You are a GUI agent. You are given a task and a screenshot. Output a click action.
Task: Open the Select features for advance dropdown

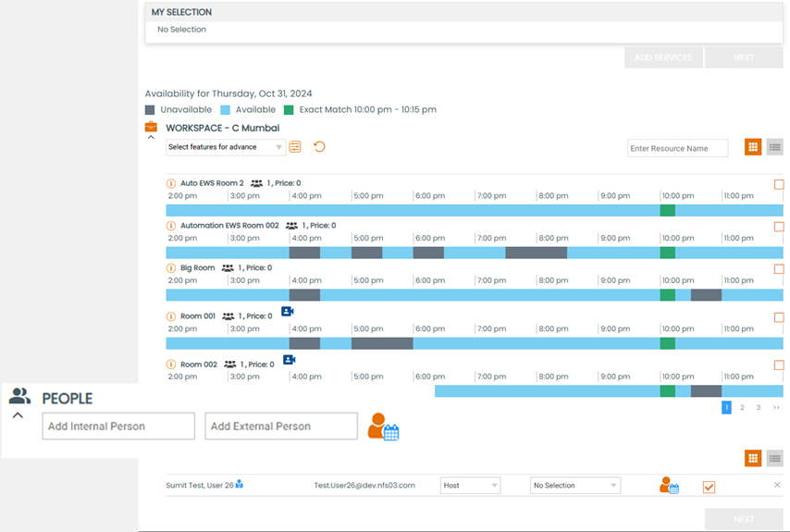(x=226, y=147)
